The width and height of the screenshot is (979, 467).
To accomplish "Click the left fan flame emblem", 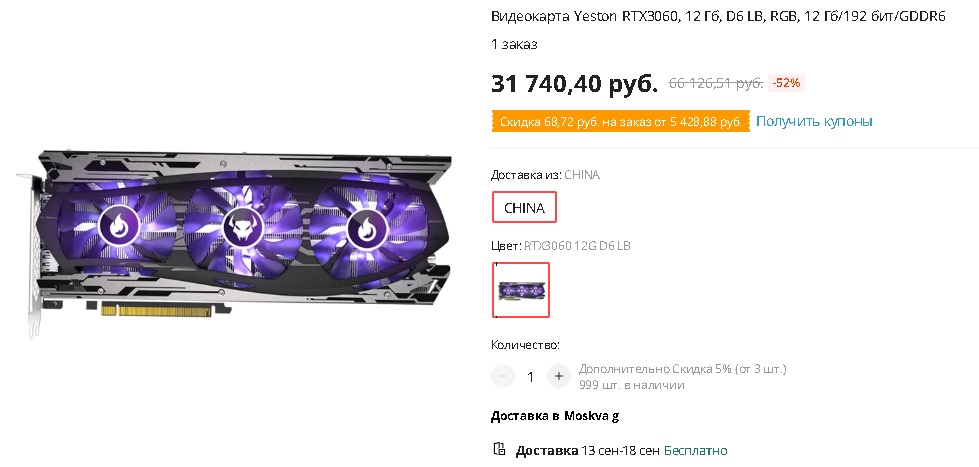I will (119, 229).
